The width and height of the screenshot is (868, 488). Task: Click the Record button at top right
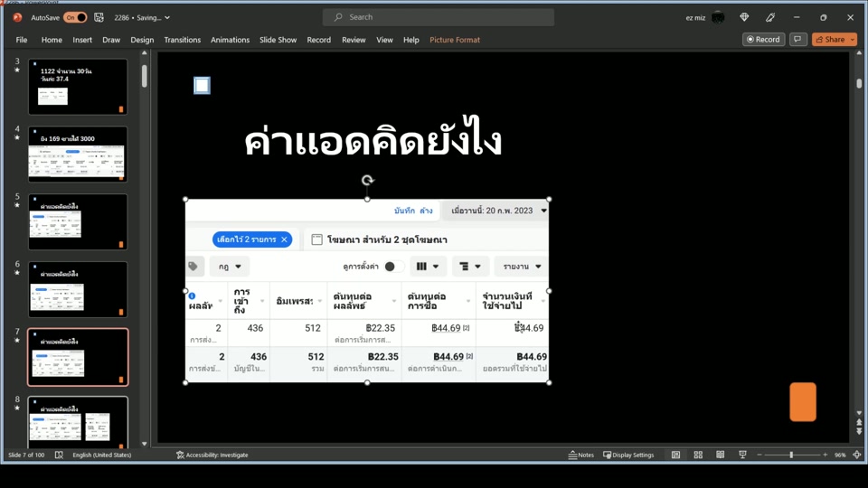tap(763, 39)
